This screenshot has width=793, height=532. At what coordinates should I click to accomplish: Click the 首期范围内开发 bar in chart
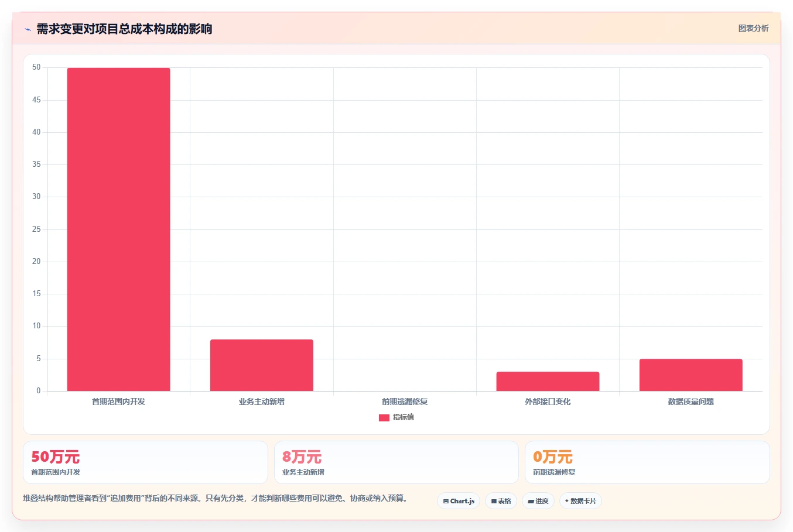click(118, 229)
